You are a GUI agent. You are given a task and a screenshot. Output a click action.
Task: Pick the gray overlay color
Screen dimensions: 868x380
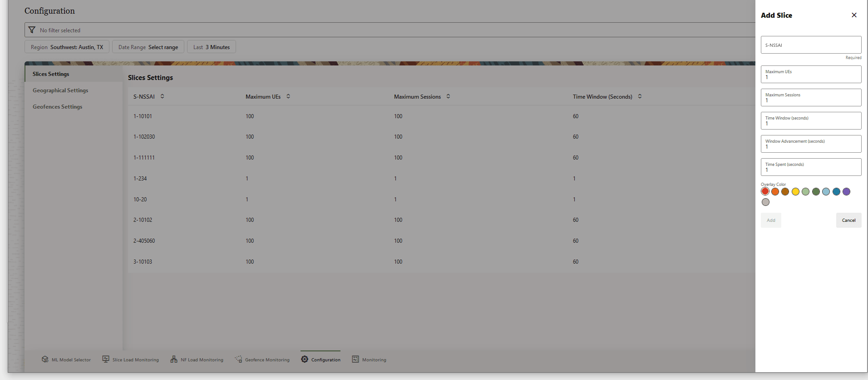point(766,202)
